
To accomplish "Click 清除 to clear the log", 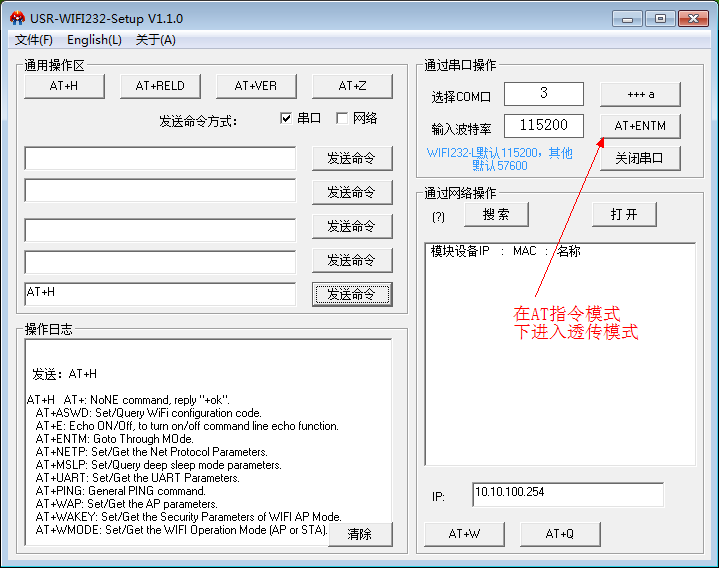I will point(360,534).
